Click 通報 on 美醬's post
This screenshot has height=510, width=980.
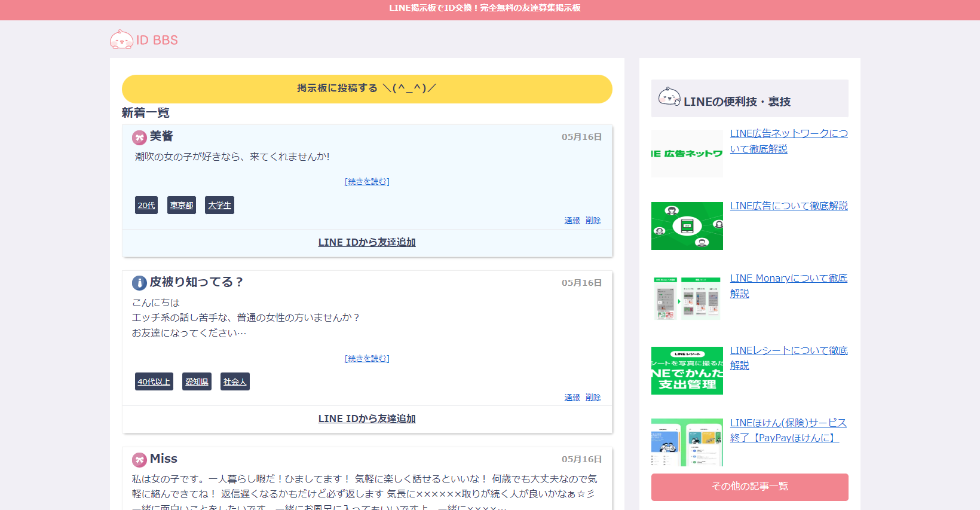(572, 221)
